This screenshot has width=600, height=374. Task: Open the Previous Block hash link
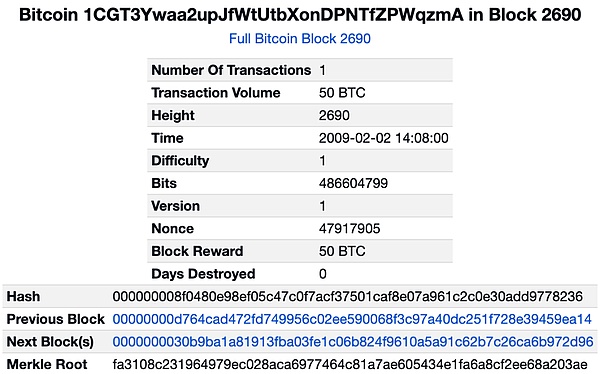[x=352, y=319]
